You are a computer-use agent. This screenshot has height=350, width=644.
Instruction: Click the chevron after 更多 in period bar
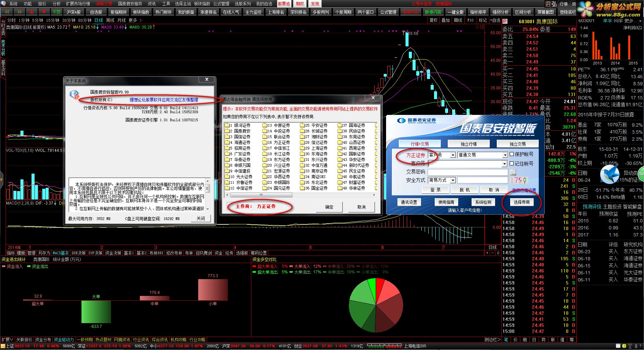pos(141,20)
